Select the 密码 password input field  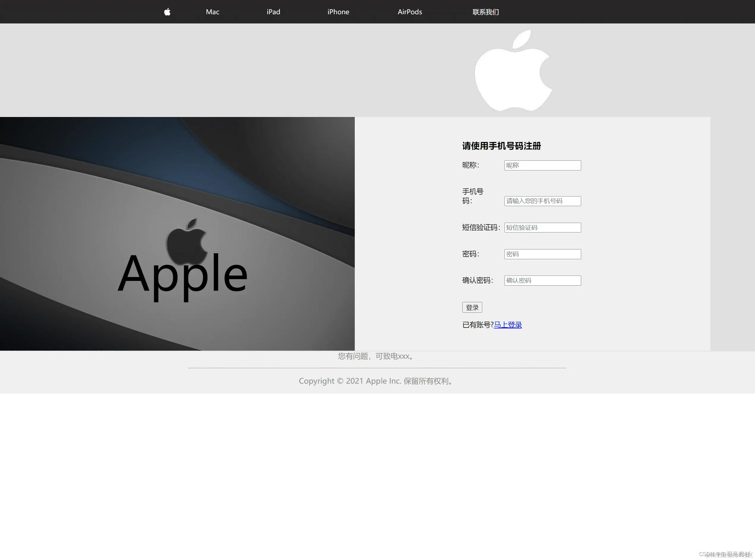click(x=542, y=254)
